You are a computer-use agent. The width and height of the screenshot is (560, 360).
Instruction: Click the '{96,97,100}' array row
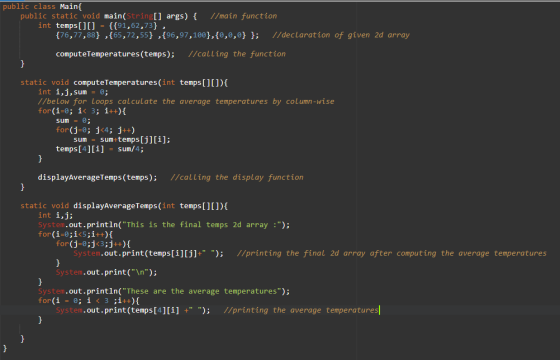tap(188, 35)
